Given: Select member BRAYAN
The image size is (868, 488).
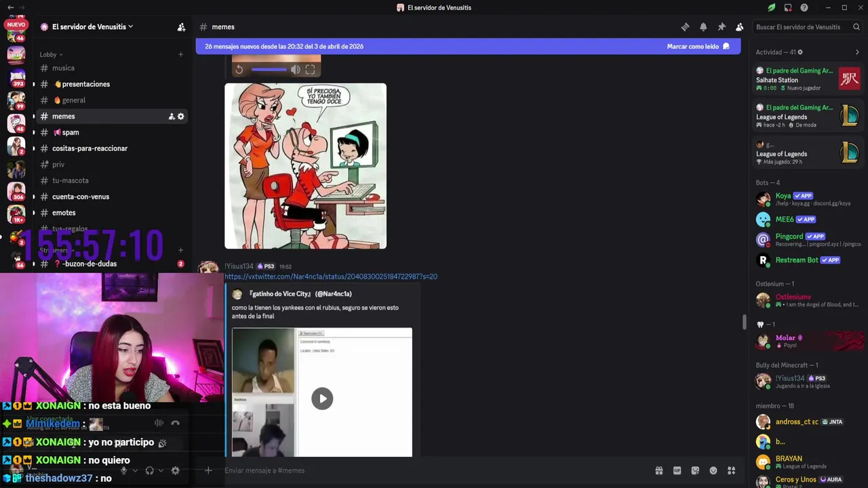Looking at the screenshot, I should click(x=808, y=462).
